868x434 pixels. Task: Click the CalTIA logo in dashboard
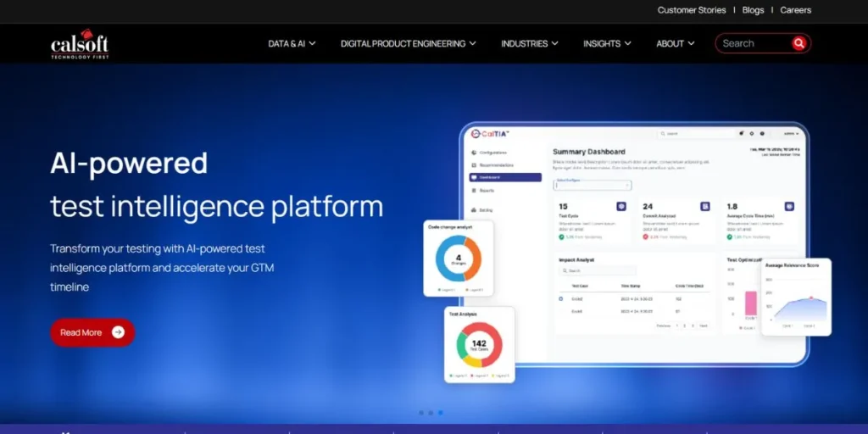492,134
